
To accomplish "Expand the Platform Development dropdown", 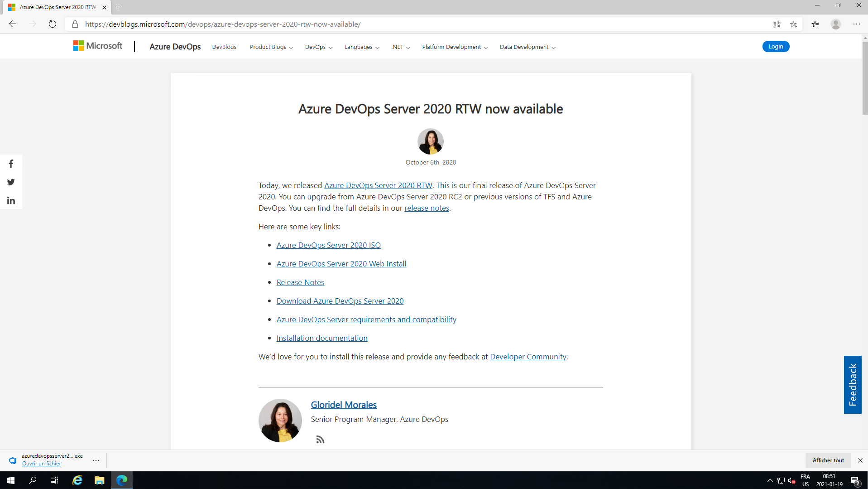I will [455, 47].
